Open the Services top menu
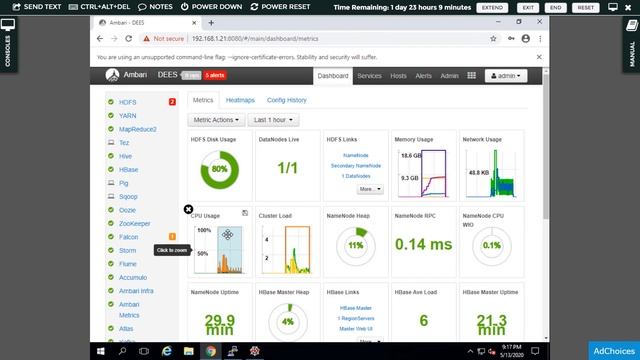The image size is (640, 360). click(369, 76)
